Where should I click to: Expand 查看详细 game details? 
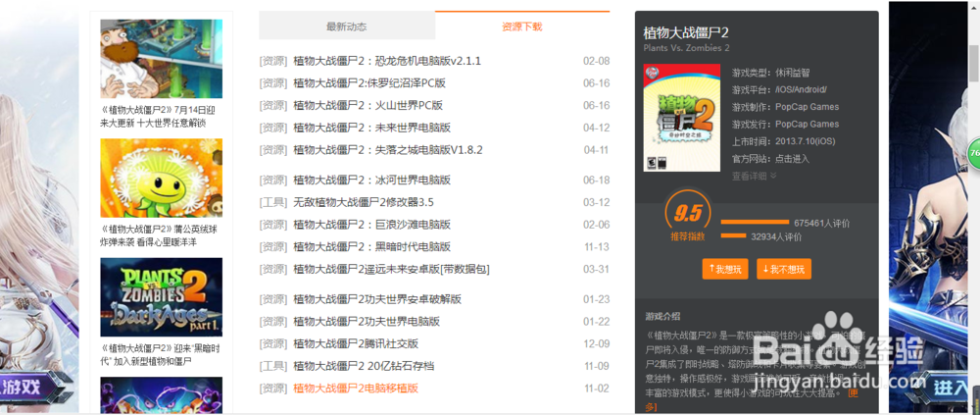pos(755,176)
